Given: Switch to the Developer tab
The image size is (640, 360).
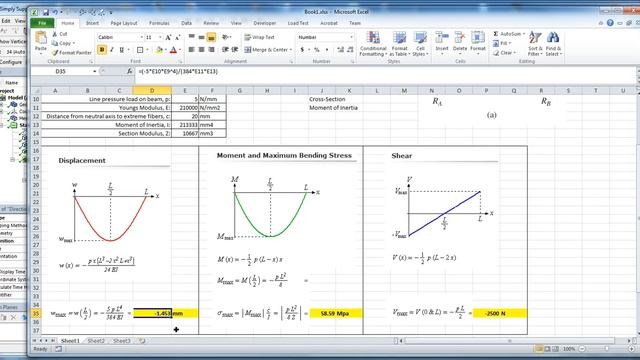Looking at the screenshot, I should pyautogui.click(x=264, y=23).
